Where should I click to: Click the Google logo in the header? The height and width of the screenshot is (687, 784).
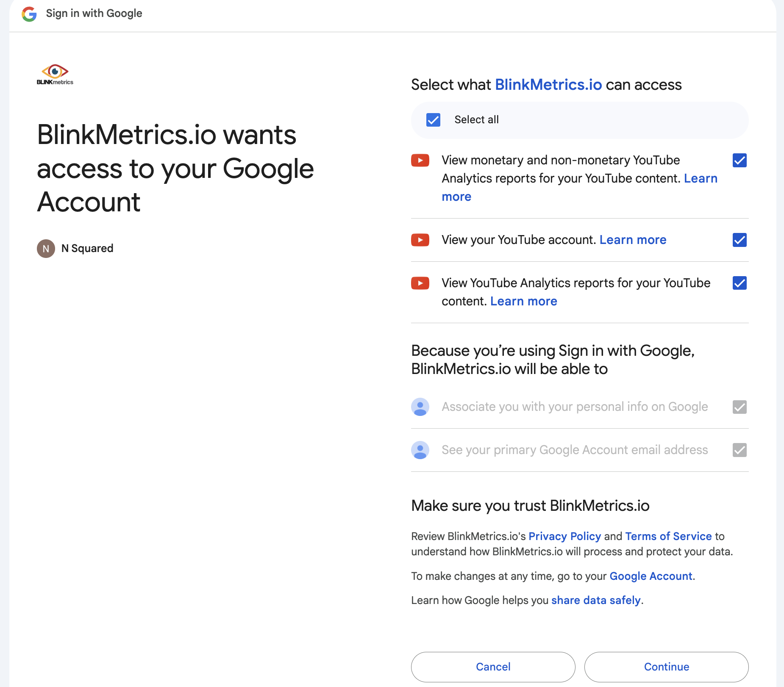pos(28,14)
